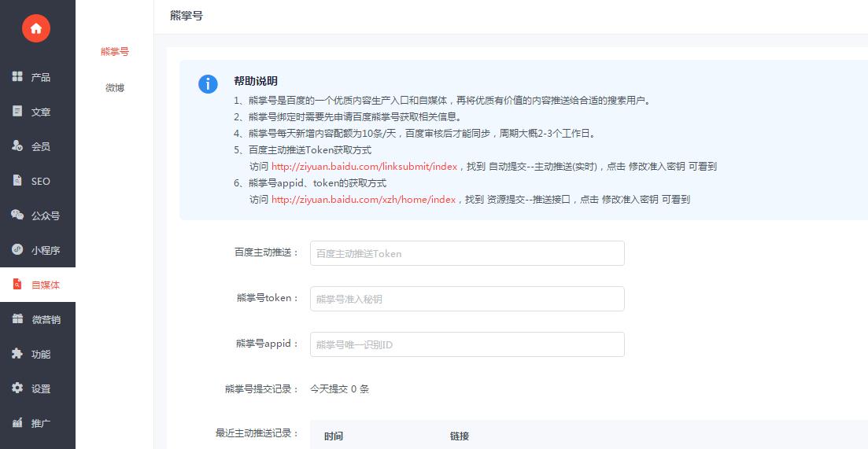Click the 推广 chart icon
Screen dimensions: 868x449
18,422
